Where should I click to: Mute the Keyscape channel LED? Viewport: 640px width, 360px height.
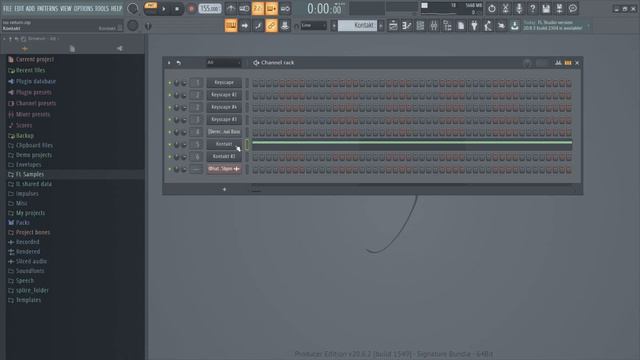(170, 83)
